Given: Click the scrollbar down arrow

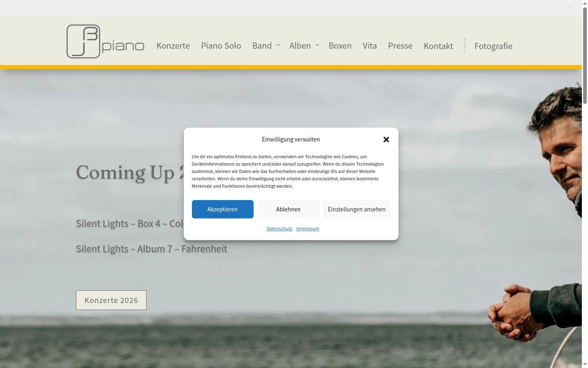Looking at the screenshot, I should pos(585,364).
